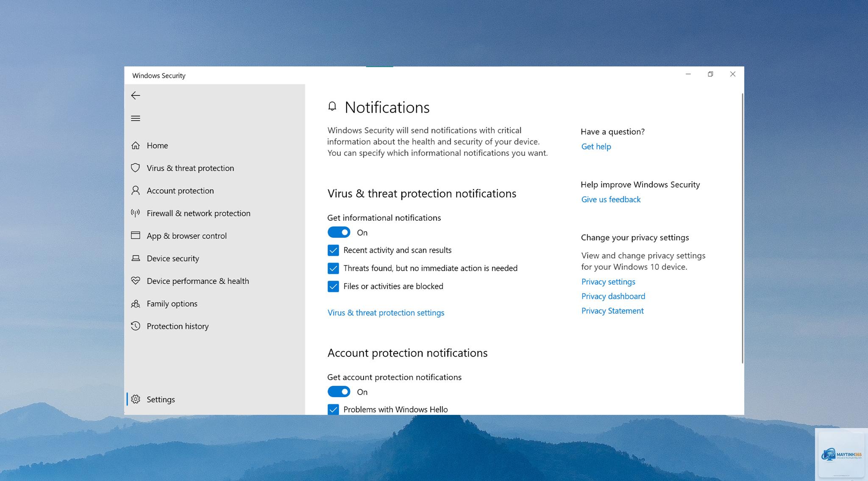Click the Family options people icon
The height and width of the screenshot is (481, 868).
click(x=136, y=304)
